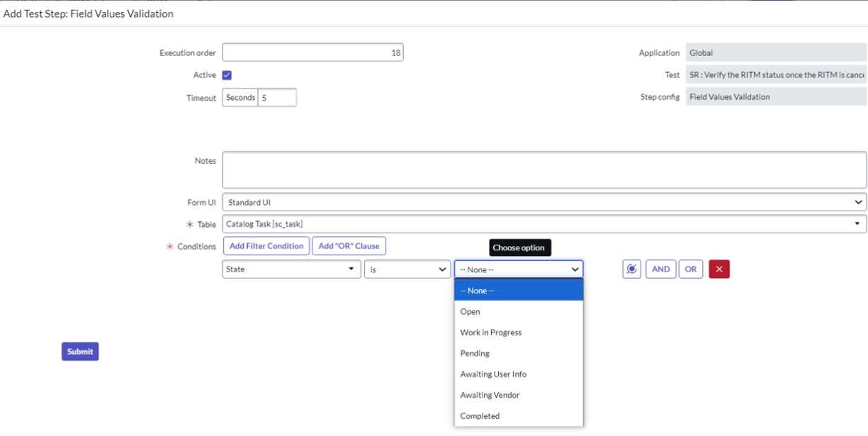Click the toggle related fields icon in condition row
The width and height of the screenshot is (868, 436).
tap(631, 269)
